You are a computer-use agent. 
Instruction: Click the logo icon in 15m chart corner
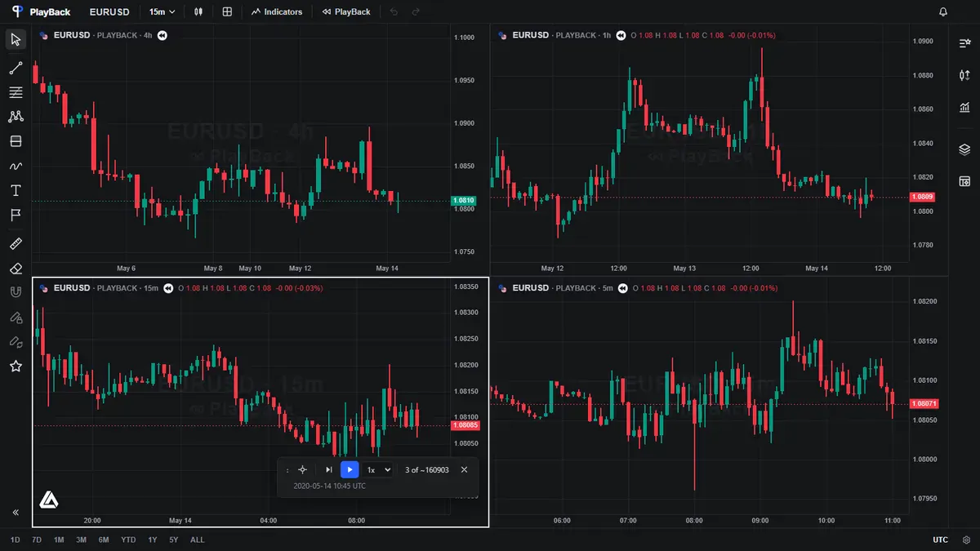click(49, 500)
